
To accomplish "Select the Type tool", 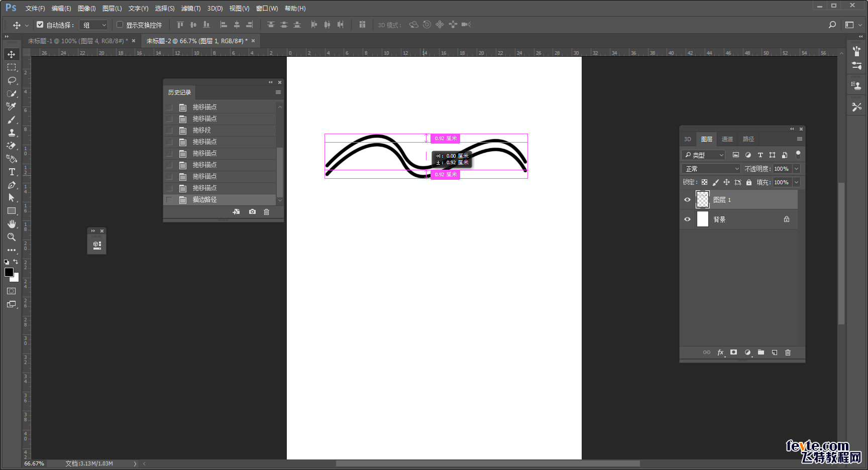I will pos(12,172).
